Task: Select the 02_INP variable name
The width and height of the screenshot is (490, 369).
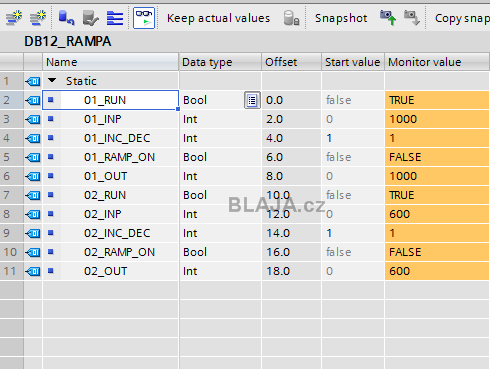Action: (x=103, y=214)
